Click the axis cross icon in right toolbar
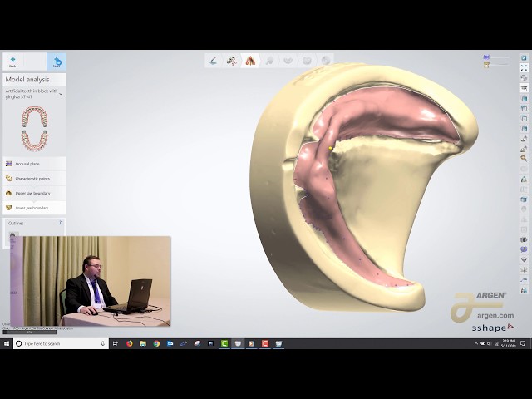The width and height of the screenshot is (532, 399). tap(524, 270)
